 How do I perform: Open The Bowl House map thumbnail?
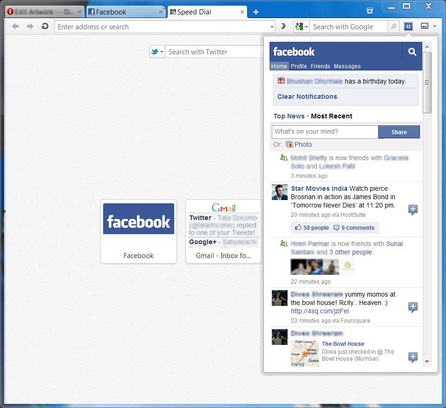[305, 353]
